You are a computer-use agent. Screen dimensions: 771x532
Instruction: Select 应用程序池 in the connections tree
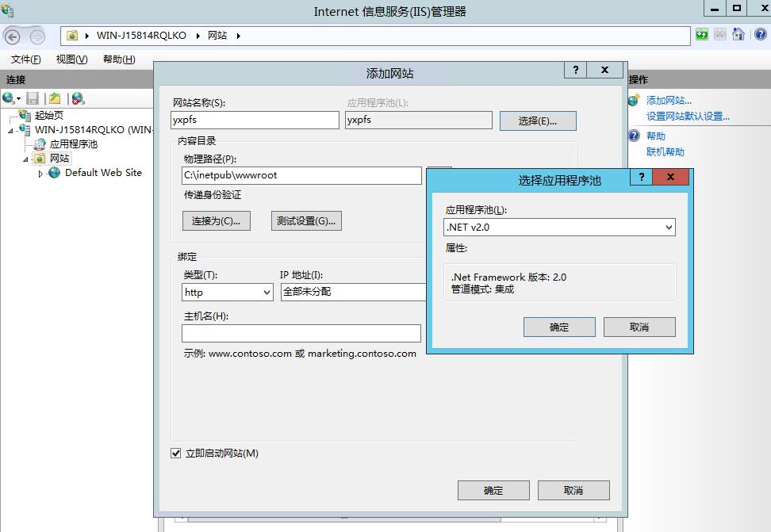[x=73, y=144]
